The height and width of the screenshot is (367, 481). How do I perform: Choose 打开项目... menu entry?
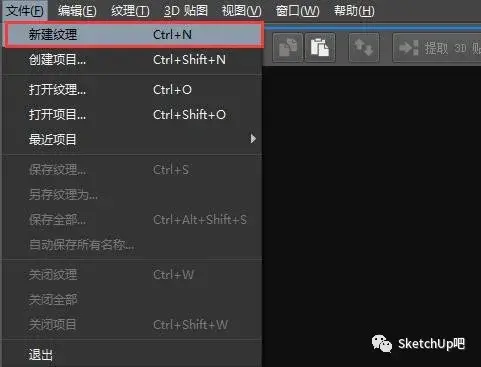click(x=132, y=115)
